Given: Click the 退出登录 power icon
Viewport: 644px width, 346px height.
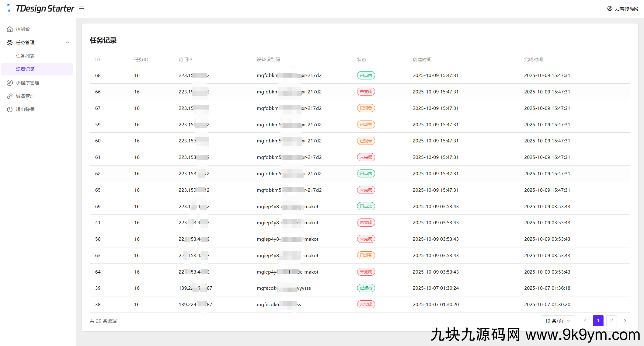Looking at the screenshot, I should (10, 110).
